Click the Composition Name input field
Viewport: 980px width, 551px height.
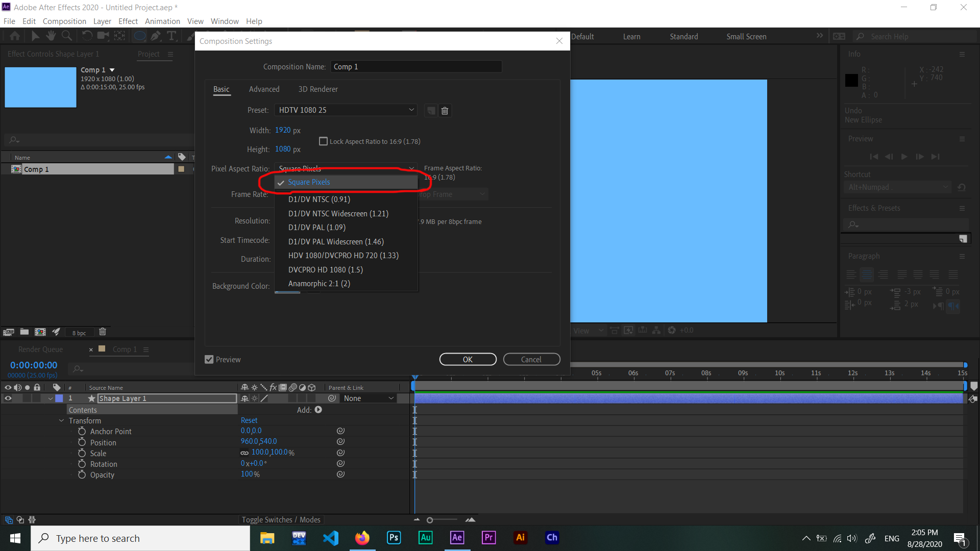415,66
